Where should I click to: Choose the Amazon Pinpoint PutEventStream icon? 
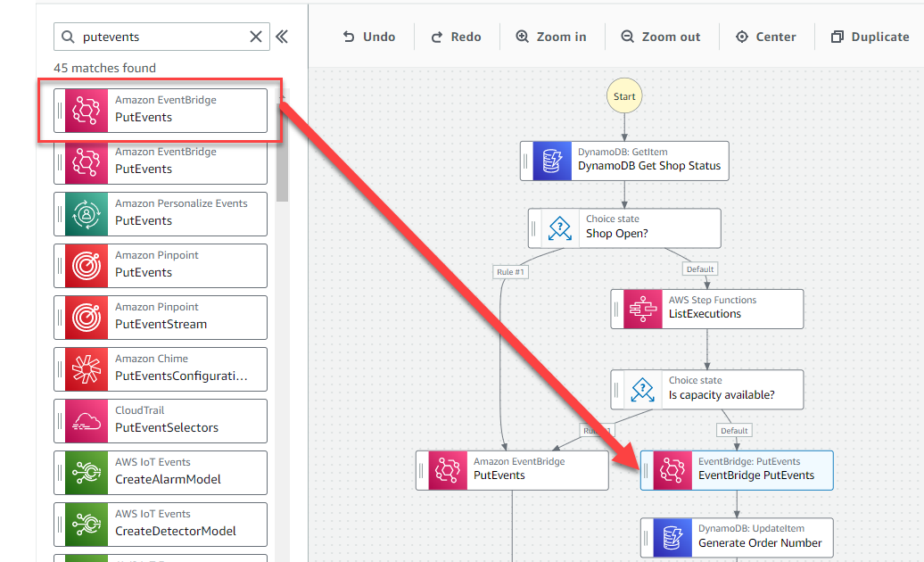click(86, 318)
